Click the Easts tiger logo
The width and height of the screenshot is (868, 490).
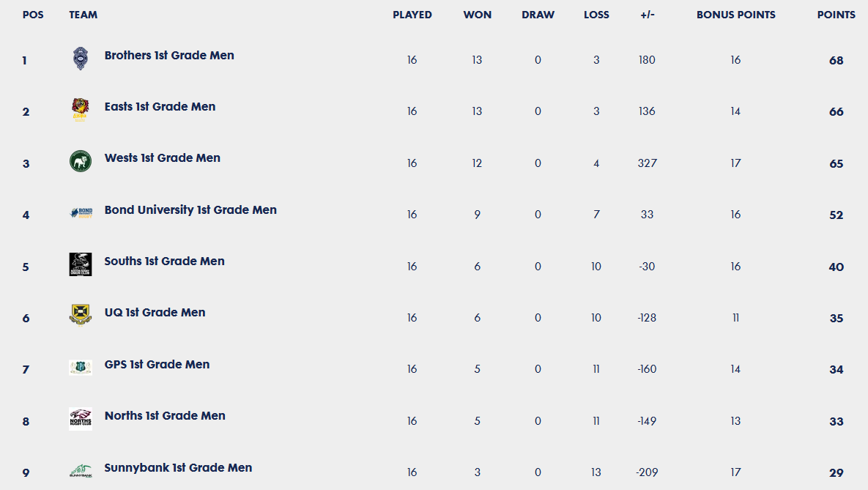pyautogui.click(x=81, y=110)
